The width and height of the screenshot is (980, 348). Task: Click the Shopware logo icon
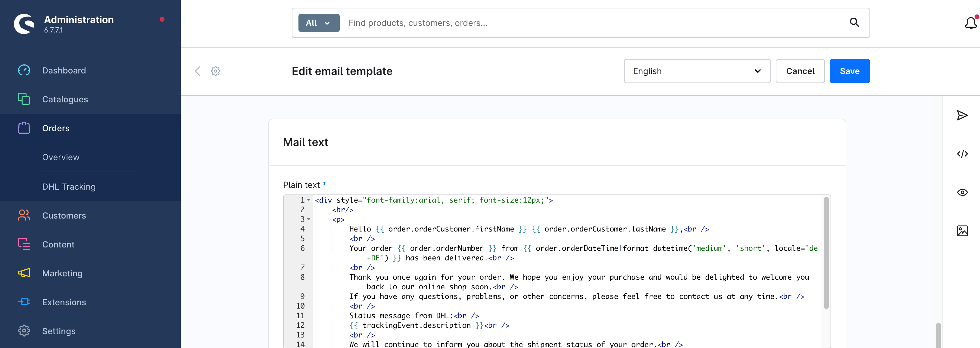(x=24, y=24)
